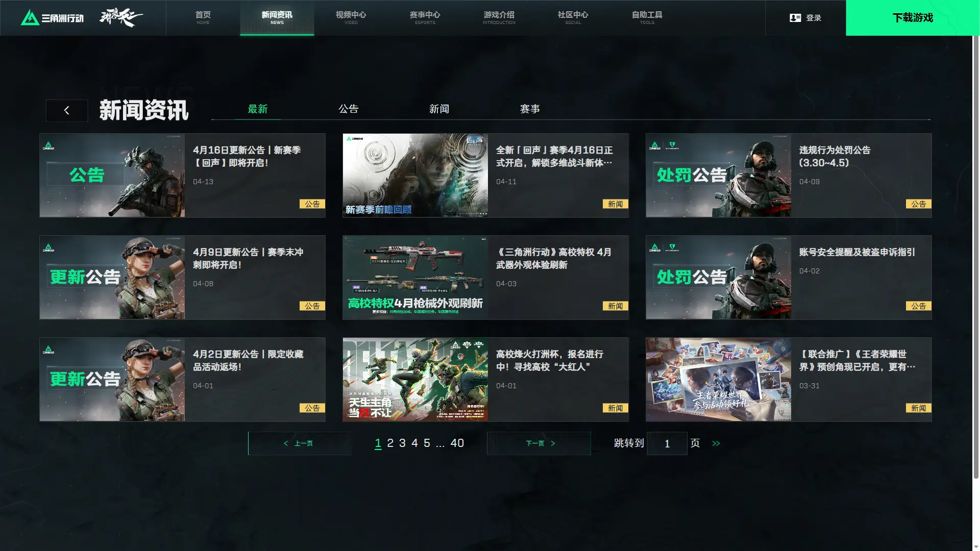Click the 下载游戏 download button
Viewport: 980px width, 551px height.
(912, 18)
